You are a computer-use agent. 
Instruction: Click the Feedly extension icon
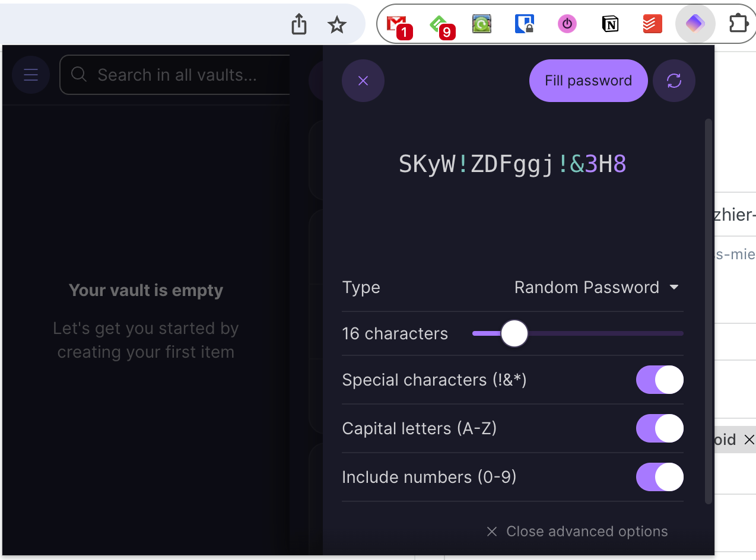(x=440, y=25)
